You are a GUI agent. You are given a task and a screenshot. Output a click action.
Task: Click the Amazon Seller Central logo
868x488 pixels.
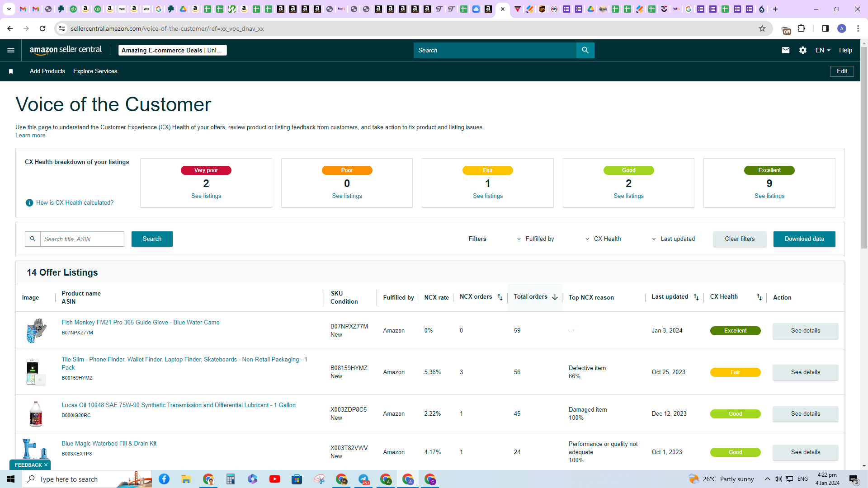66,50
